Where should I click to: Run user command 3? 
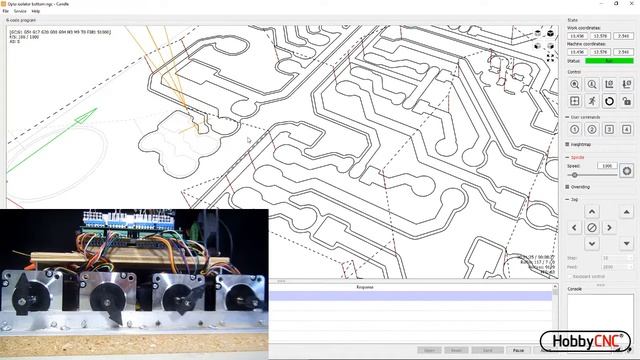(609, 129)
